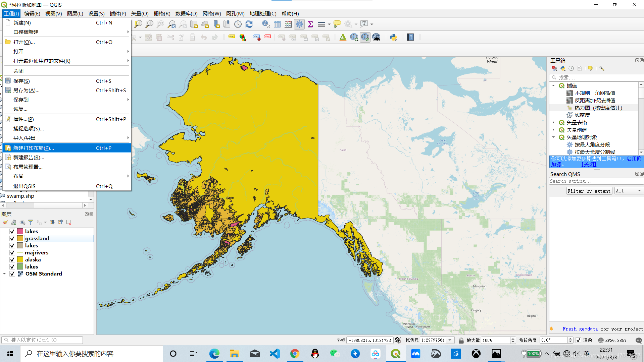Show the Statistical Summary sigma icon
644x362 pixels.
click(x=310, y=24)
